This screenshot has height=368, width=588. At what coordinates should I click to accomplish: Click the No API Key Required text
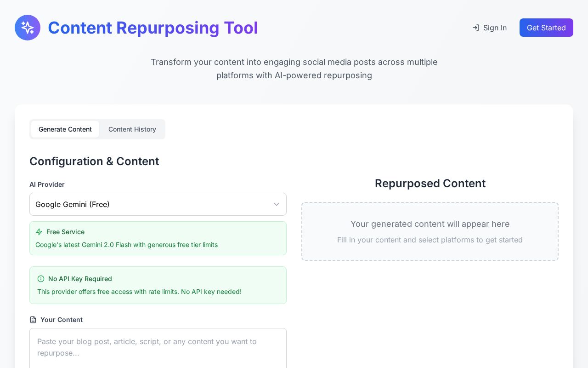[x=80, y=279]
